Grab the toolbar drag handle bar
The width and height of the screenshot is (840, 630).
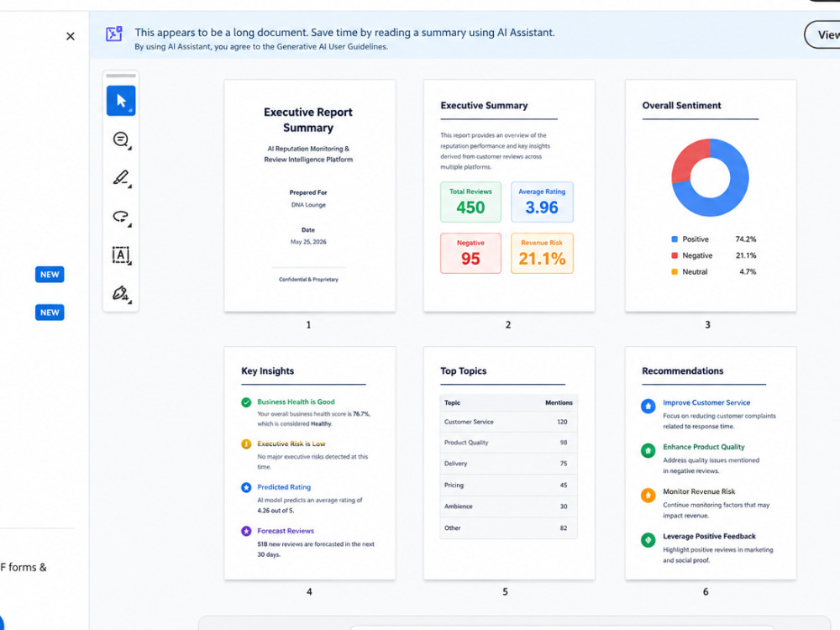pos(120,76)
